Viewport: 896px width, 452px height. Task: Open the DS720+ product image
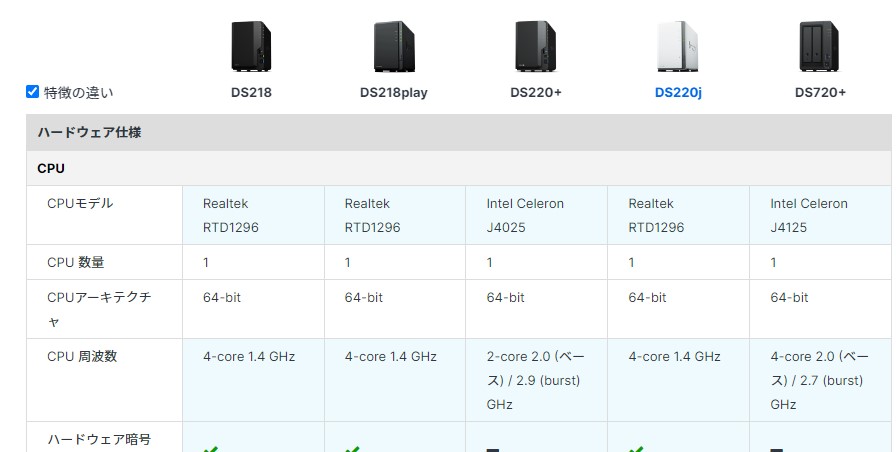click(819, 46)
